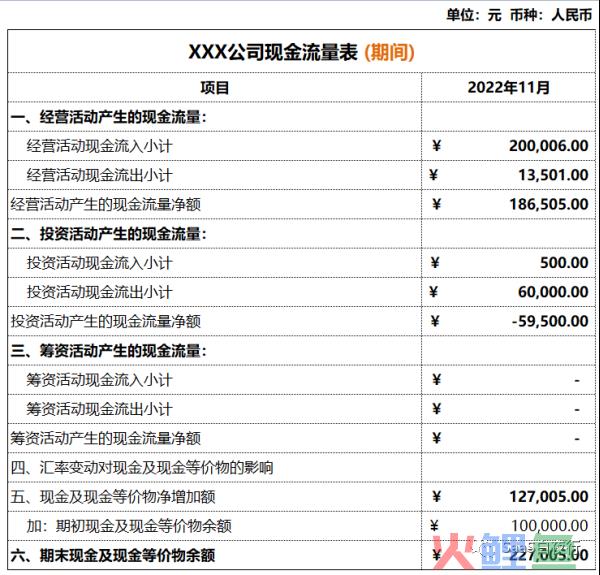Click '六、期末现金及现金等价物余额' label
This screenshot has width=600, height=575.
[x=113, y=555]
